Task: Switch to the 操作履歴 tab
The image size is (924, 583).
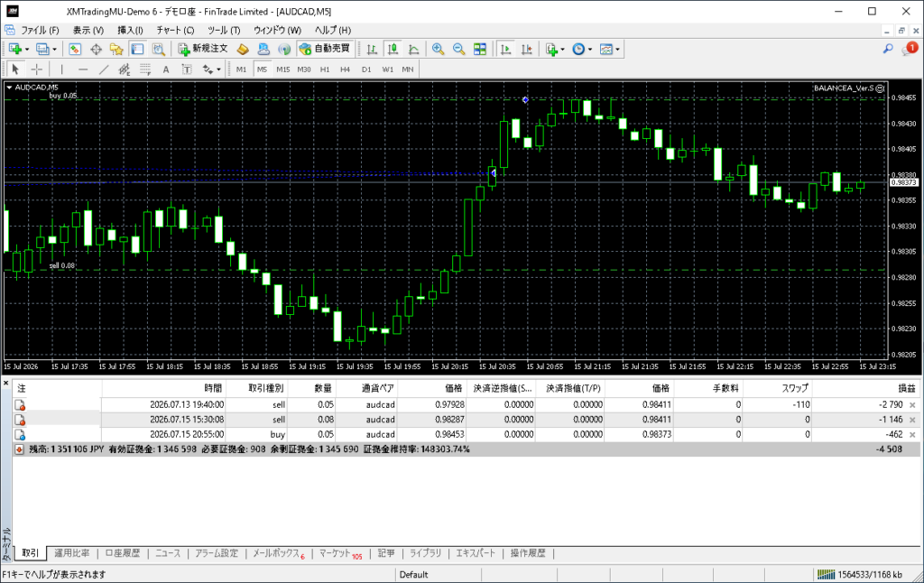Action: pos(528,553)
